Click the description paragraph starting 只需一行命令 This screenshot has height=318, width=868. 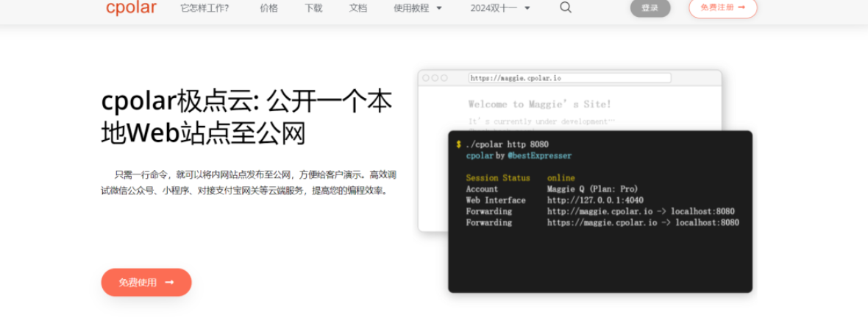(x=248, y=183)
